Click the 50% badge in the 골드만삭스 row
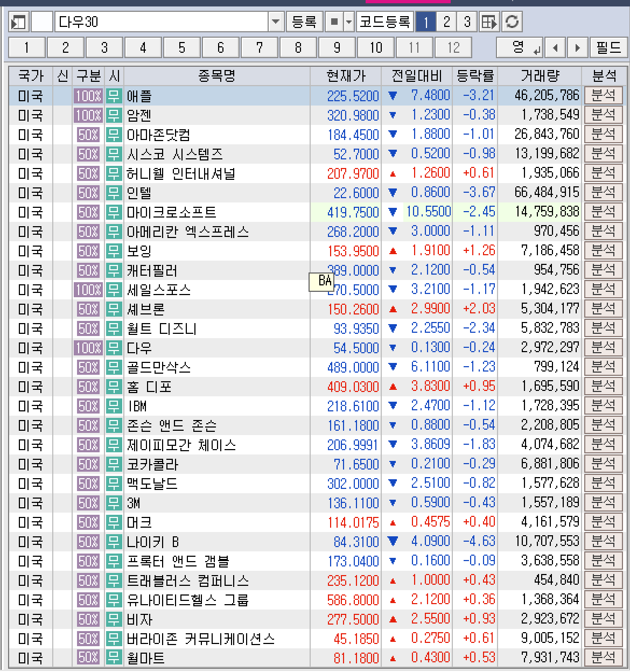The width and height of the screenshot is (630, 672). click(88, 367)
